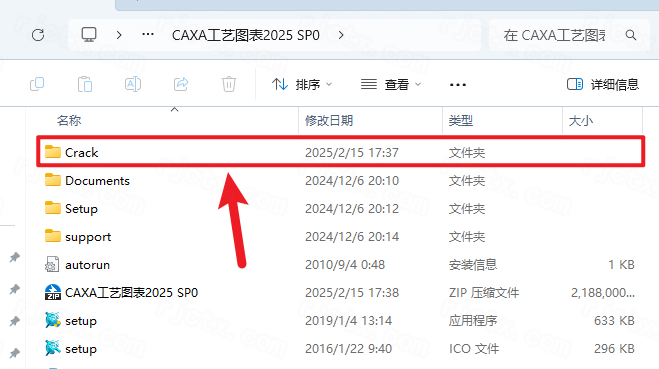Select the setup ICO file icon dated 2016/1/22
Image resolution: width=659 pixels, height=369 pixels.
tap(53, 348)
